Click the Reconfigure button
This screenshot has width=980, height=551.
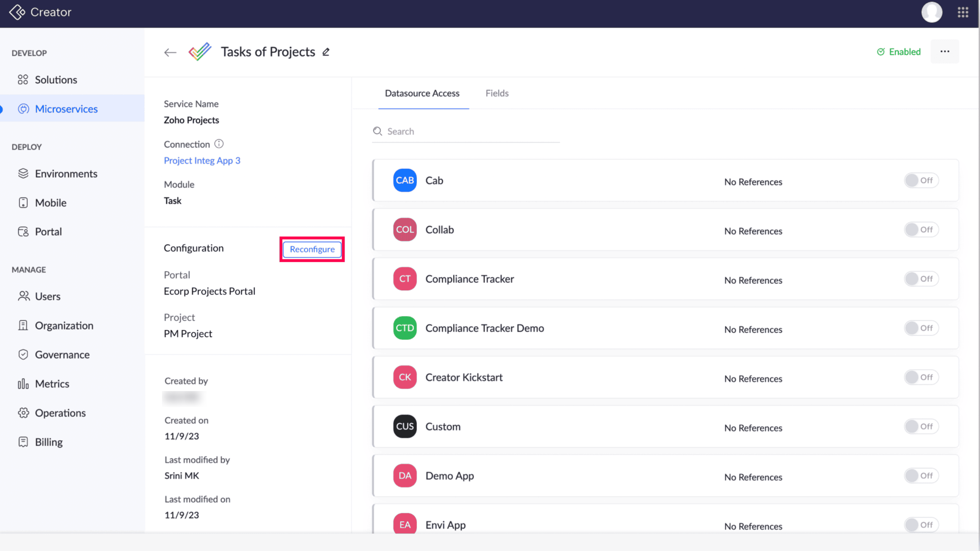[x=312, y=249]
